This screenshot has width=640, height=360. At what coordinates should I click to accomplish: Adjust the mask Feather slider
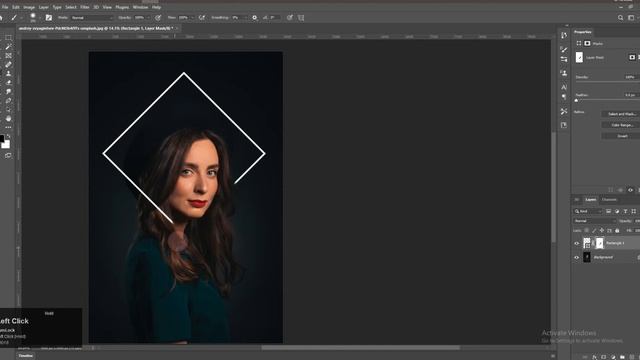[x=576, y=100]
